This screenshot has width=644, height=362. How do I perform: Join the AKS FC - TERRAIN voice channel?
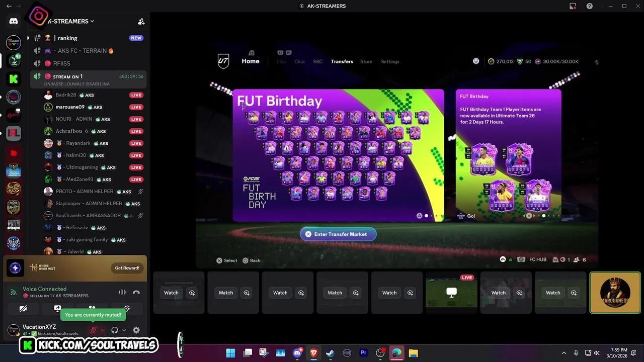point(88,51)
